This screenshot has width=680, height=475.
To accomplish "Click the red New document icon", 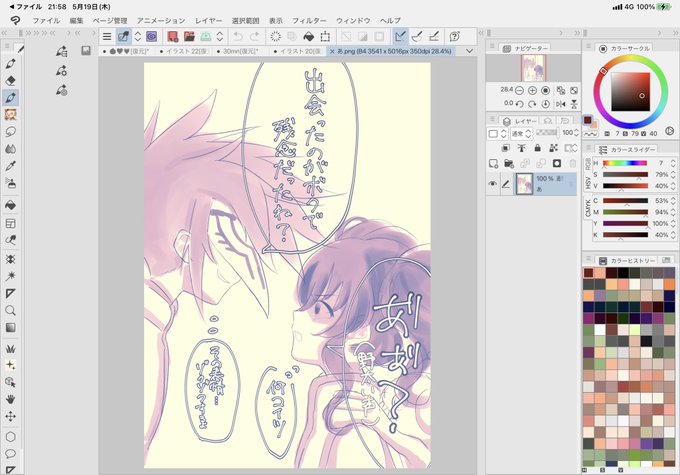I will pyautogui.click(x=173, y=36).
